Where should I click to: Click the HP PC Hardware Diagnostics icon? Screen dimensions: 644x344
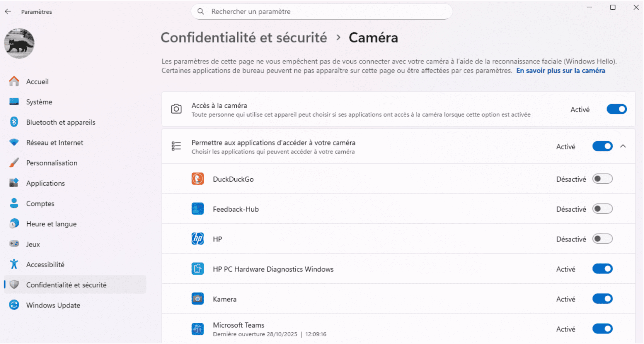[x=198, y=269]
